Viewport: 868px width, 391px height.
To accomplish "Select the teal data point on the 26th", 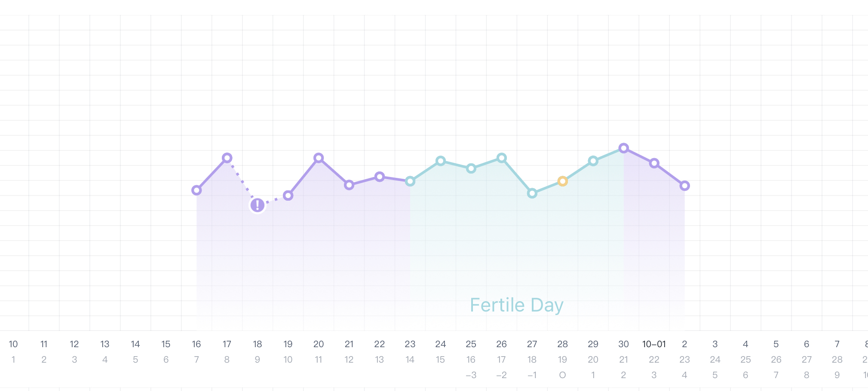I will [501, 158].
